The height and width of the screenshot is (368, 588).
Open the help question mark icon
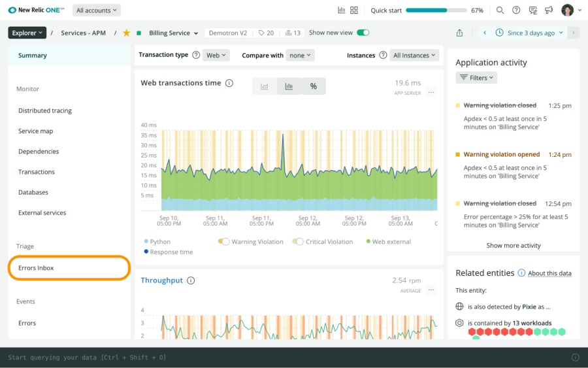click(x=516, y=10)
